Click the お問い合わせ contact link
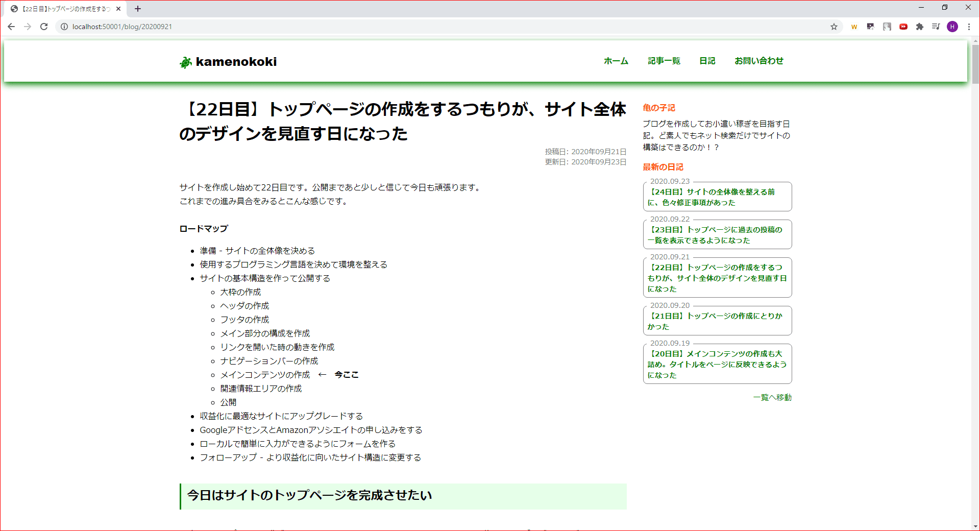The width and height of the screenshot is (980, 531). coord(758,61)
